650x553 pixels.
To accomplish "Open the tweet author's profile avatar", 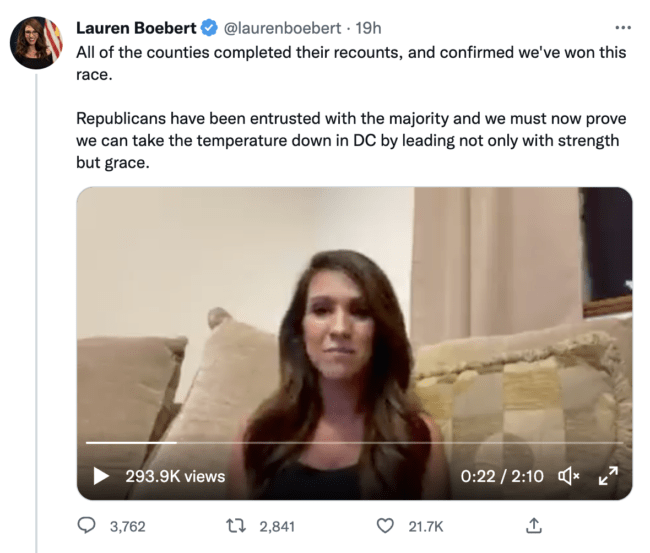I will tap(37, 42).
